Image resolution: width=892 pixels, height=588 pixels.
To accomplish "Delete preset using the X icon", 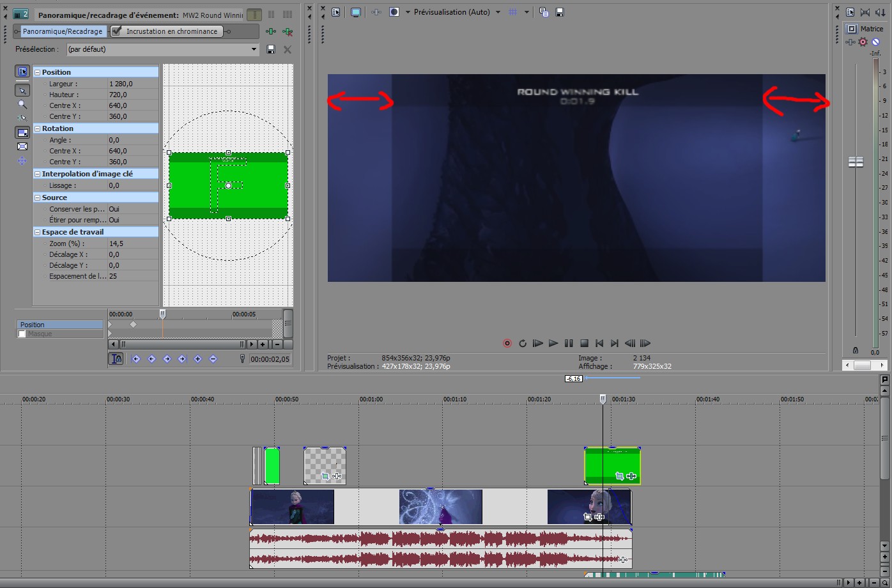I will click(288, 49).
